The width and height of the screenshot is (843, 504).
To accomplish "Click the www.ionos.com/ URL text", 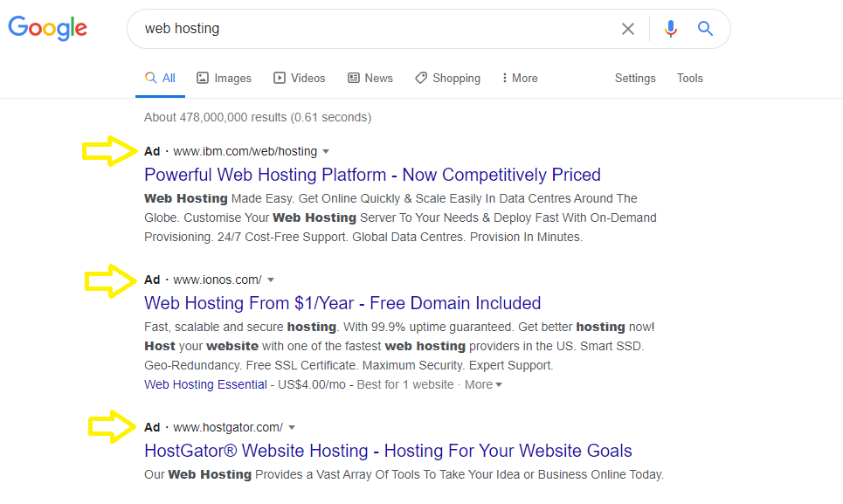I will tap(218, 280).
